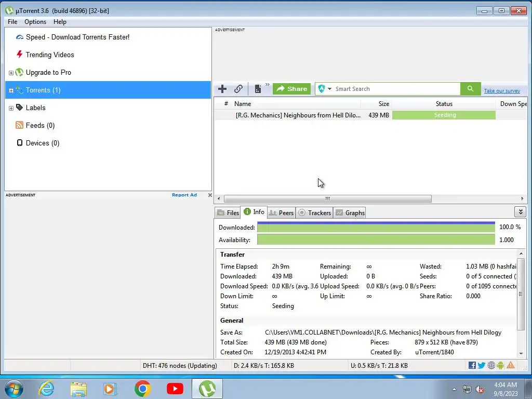This screenshot has width=532, height=399.
Task: Click the DHT: 476 nodes status entry
Action: 180,366
